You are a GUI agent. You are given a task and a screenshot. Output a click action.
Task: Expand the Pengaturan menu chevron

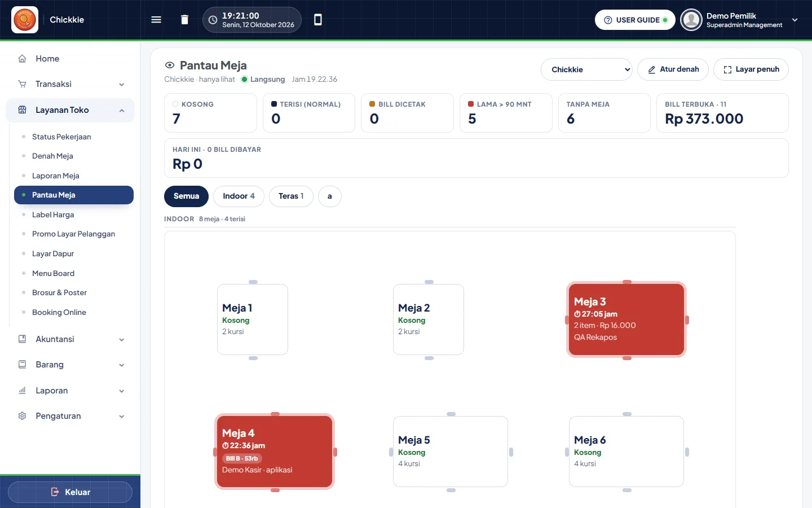(122, 417)
